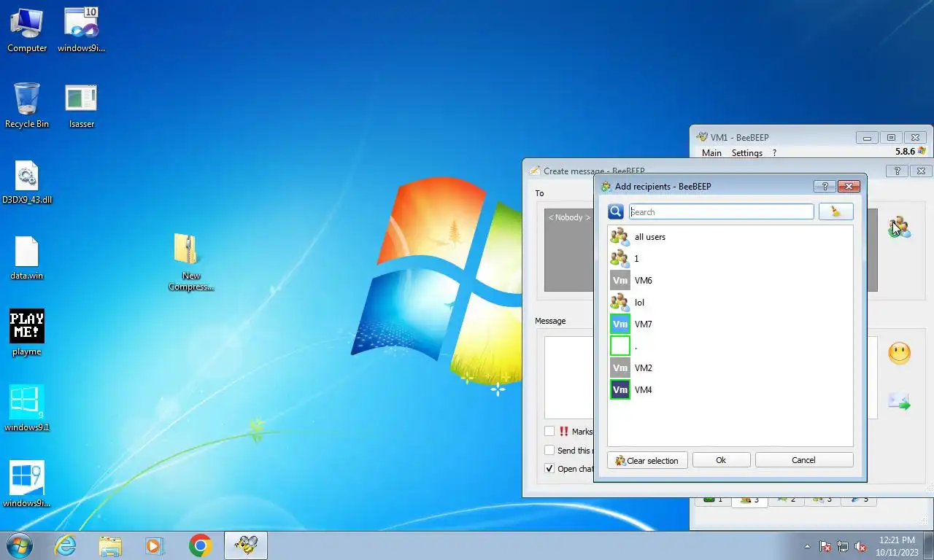Screen dimensions: 934x560
Task: Open help in Add recipients dialog
Action: pos(825,186)
